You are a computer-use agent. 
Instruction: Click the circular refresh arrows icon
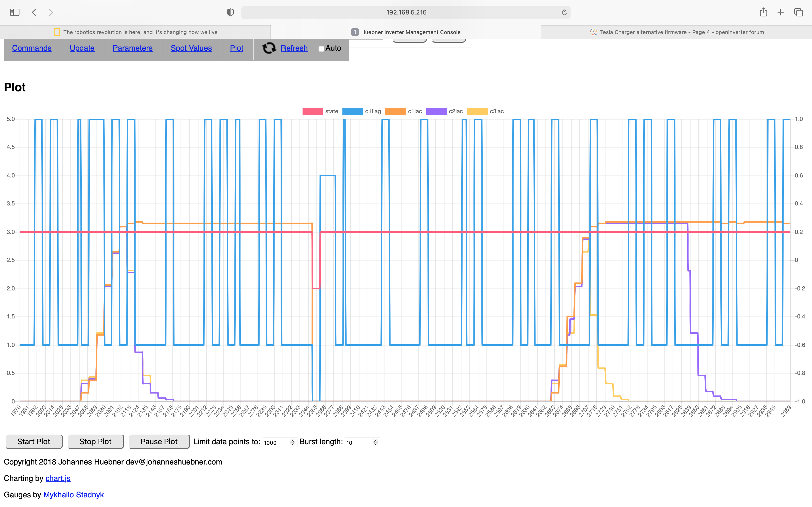[269, 48]
